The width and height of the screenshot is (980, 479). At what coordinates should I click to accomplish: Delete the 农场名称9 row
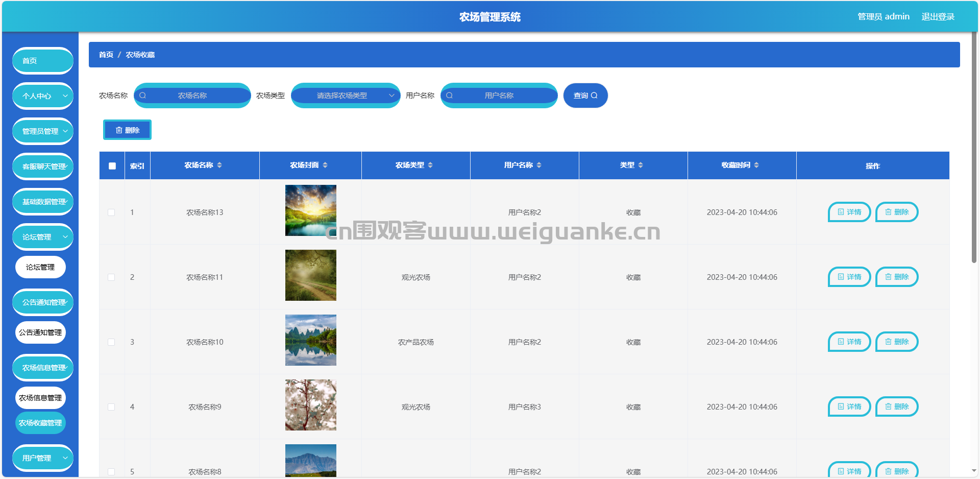pos(897,406)
